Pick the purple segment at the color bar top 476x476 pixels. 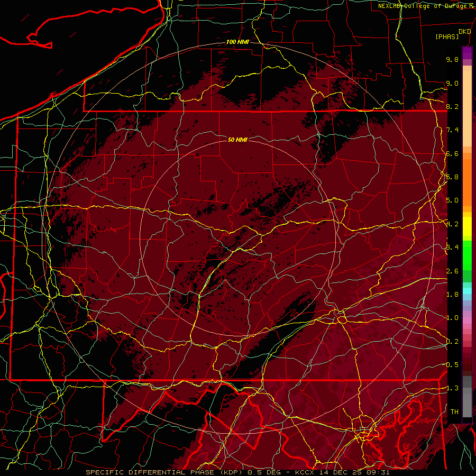[467, 53]
